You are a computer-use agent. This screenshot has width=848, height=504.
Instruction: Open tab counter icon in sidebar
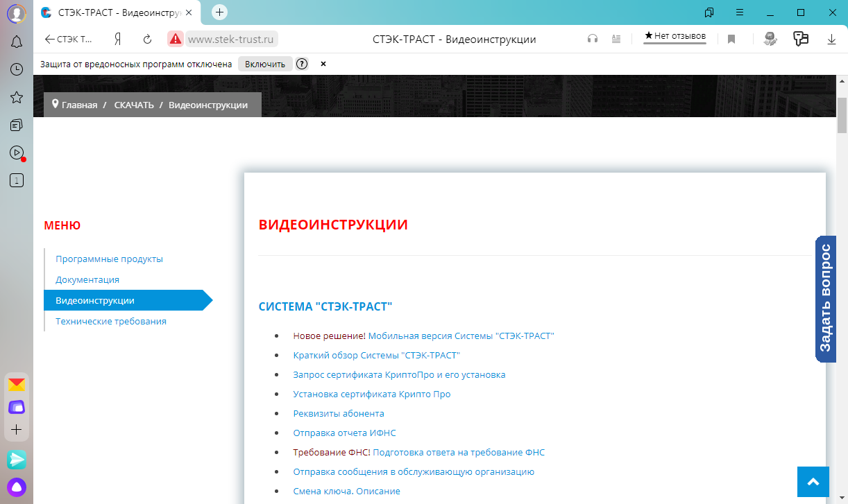point(17,181)
